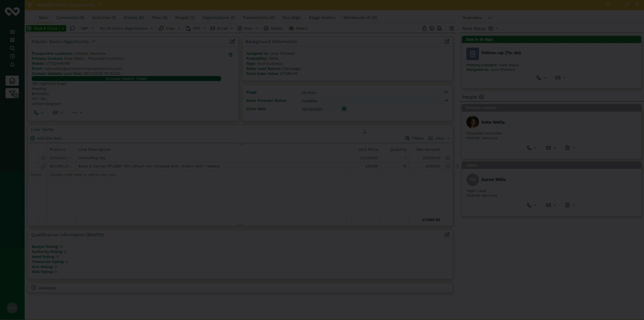
Task: Click the Home icon in left sidebar
Action: pyautogui.click(x=12, y=81)
